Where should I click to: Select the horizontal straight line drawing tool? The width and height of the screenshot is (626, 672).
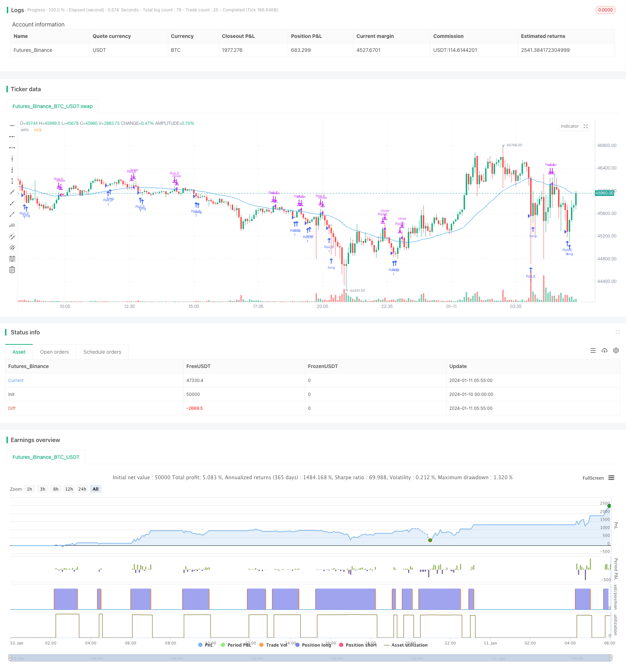tap(12, 125)
